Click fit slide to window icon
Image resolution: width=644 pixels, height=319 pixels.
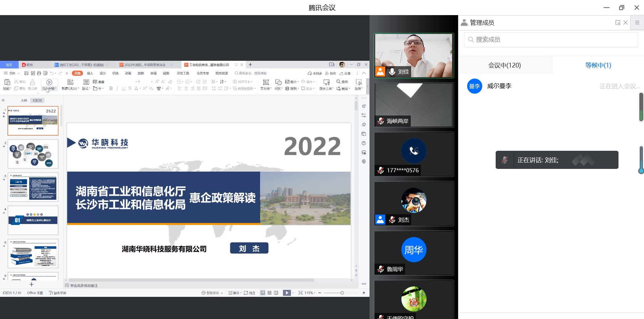point(300,293)
